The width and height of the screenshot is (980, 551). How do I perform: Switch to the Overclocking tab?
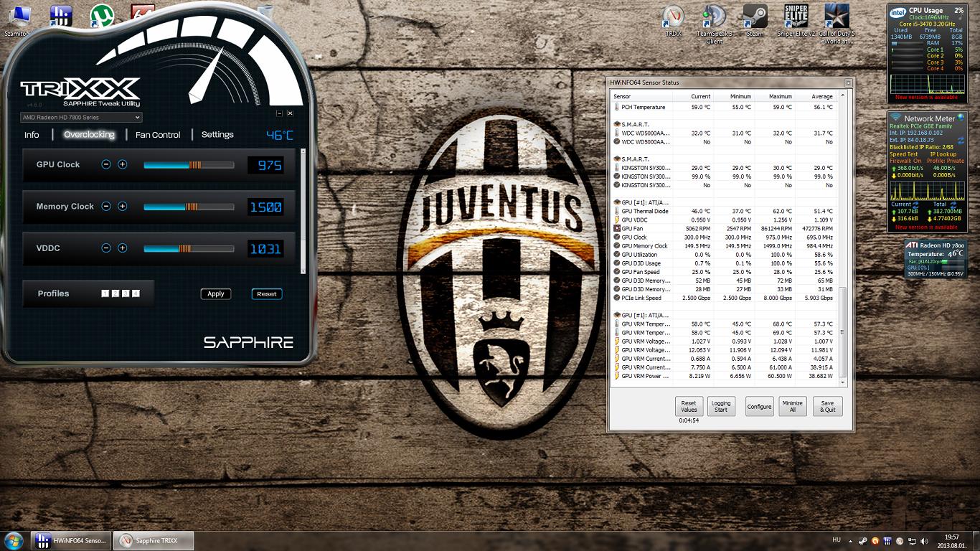click(x=89, y=135)
